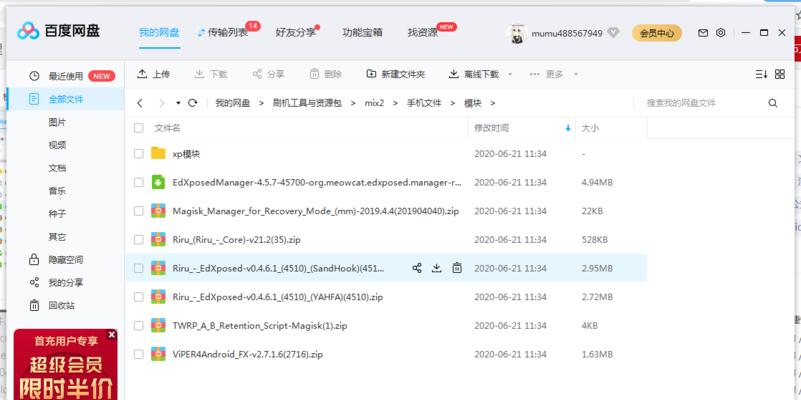Sort by 大小 column

tap(590, 128)
